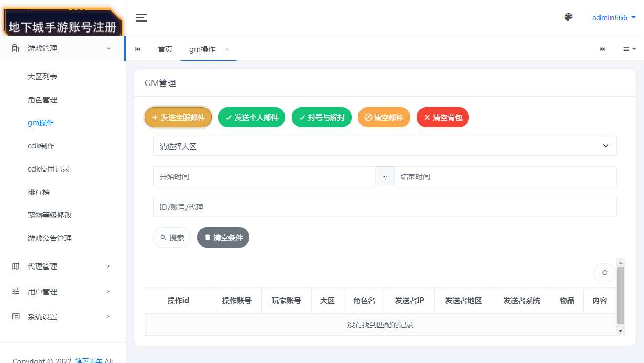
Task: Click the 角色名 column header
Action: pyautogui.click(x=364, y=301)
